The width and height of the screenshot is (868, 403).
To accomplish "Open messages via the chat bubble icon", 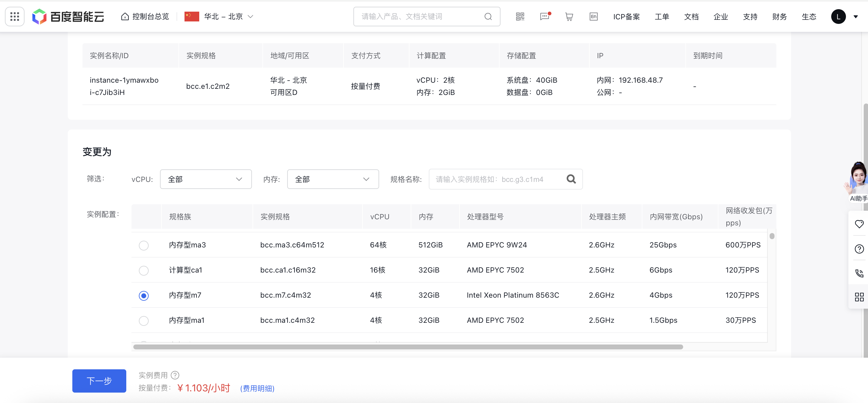I will [x=545, y=16].
